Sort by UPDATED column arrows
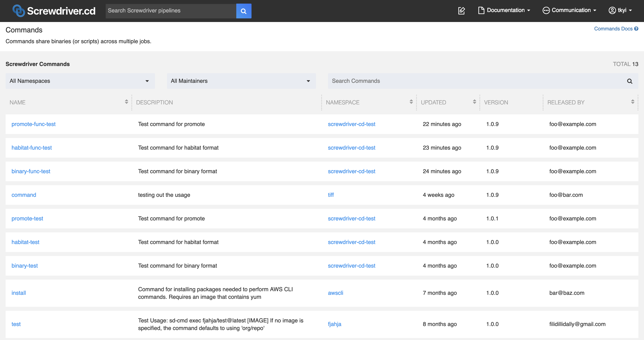Image resolution: width=644 pixels, height=340 pixels. pos(475,102)
